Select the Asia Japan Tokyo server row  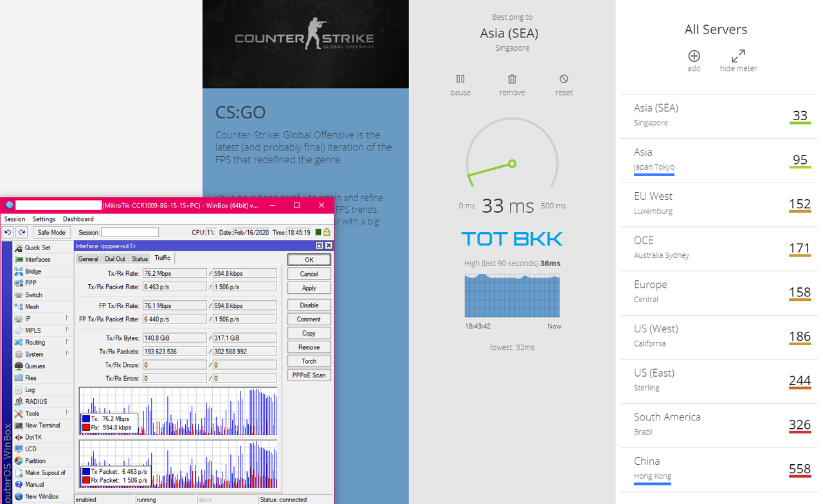[719, 161]
